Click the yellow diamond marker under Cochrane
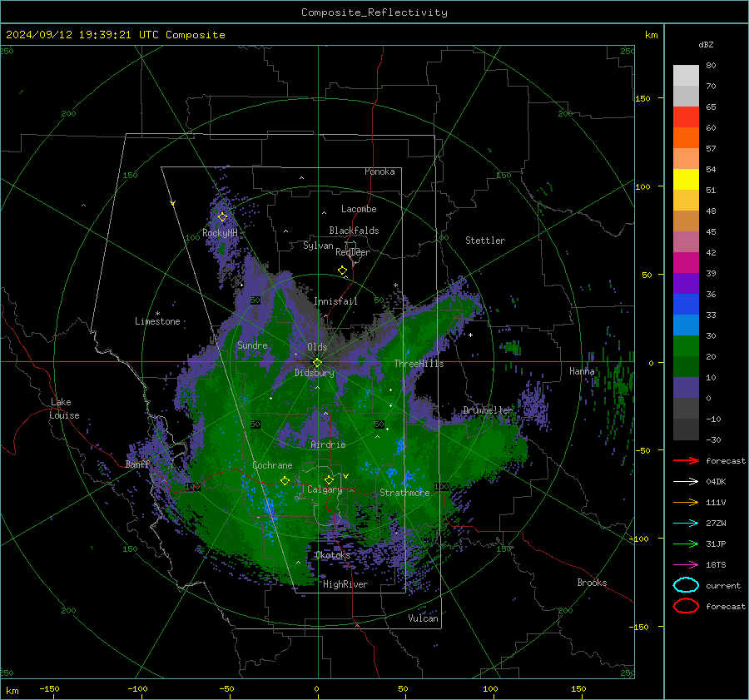 coord(285,480)
